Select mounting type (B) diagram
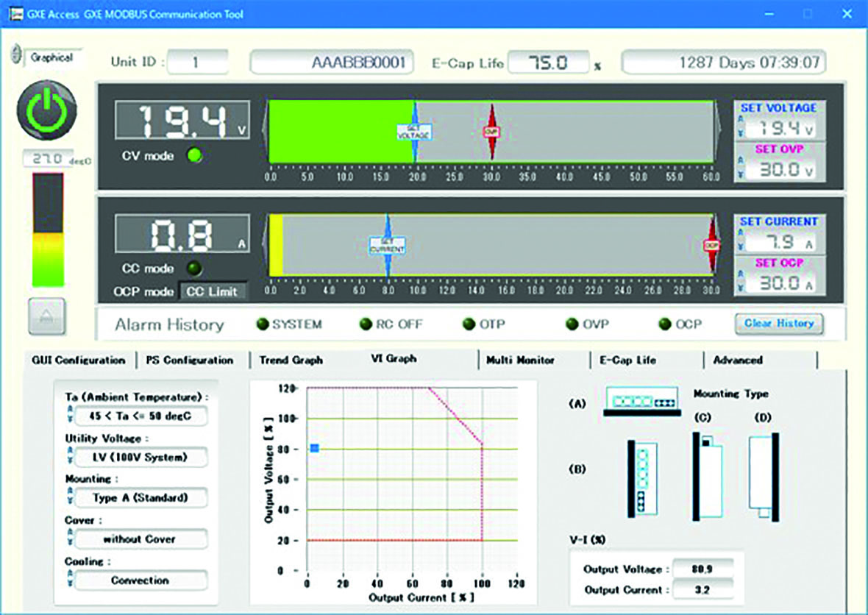This screenshot has width=868, height=615. coord(643,479)
